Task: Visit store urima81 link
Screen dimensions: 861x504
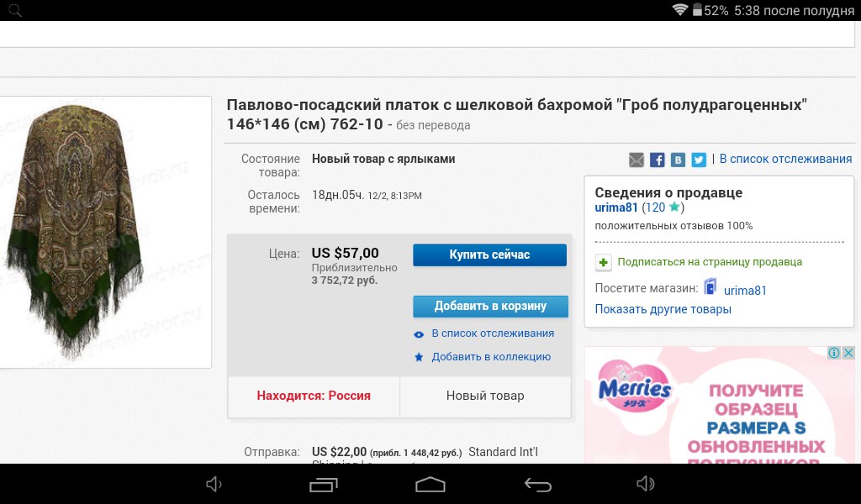Action: 745,291
